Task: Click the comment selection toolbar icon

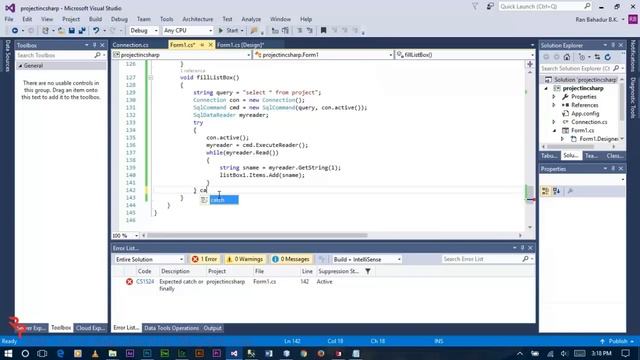Action: [299, 31]
